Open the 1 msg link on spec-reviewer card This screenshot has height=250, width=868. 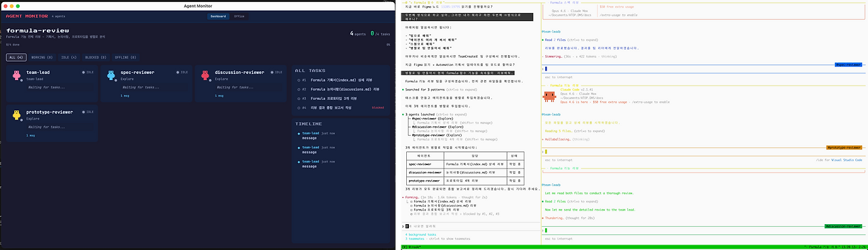point(125,96)
